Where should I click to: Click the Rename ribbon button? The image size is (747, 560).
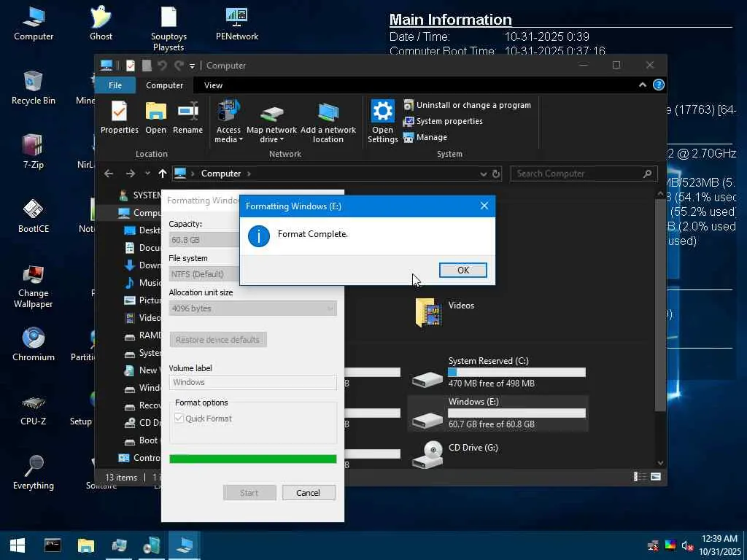(x=187, y=117)
